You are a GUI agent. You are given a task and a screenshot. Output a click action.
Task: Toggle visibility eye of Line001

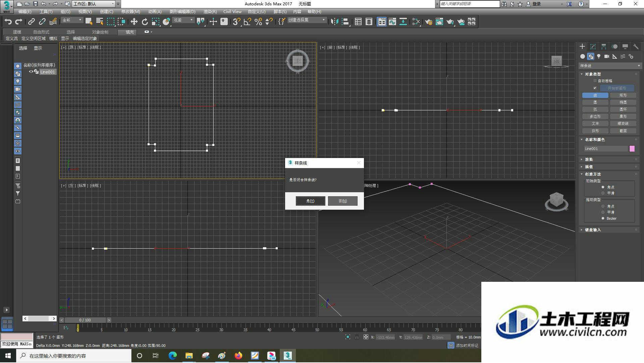coord(31,72)
